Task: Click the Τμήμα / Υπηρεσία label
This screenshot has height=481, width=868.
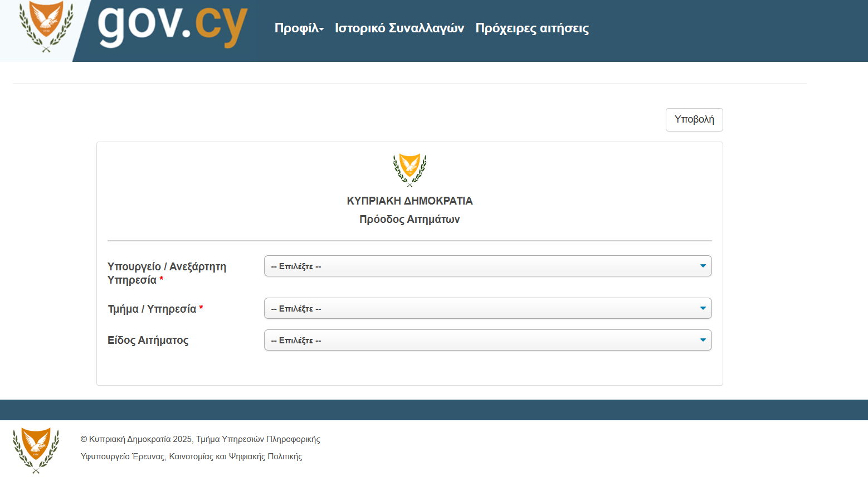Action: 155,309
